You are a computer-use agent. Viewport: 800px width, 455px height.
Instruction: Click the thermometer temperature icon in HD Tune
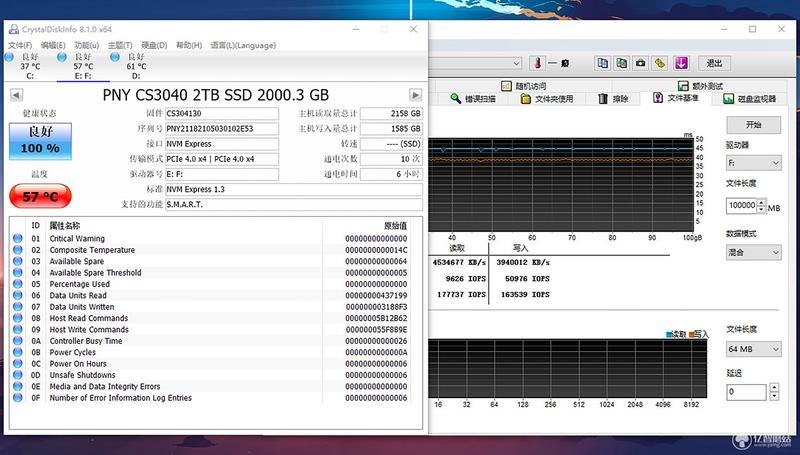tap(537, 63)
